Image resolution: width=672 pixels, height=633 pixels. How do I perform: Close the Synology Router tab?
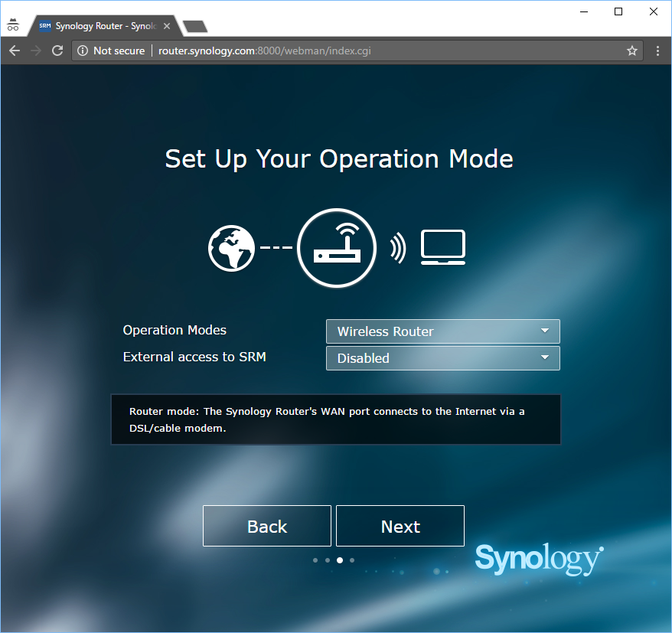click(x=167, y=26)
